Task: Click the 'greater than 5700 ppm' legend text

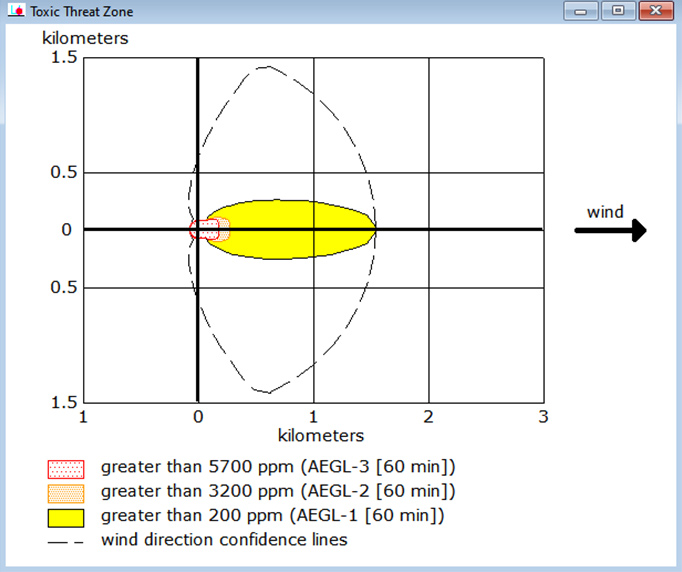Action: coord(278,467)
